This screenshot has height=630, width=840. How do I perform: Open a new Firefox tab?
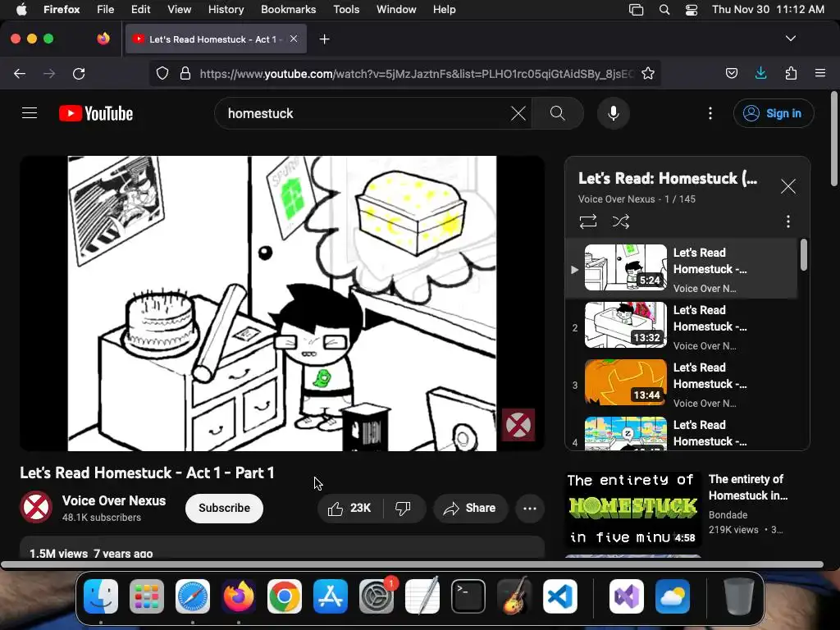point(324,39)
